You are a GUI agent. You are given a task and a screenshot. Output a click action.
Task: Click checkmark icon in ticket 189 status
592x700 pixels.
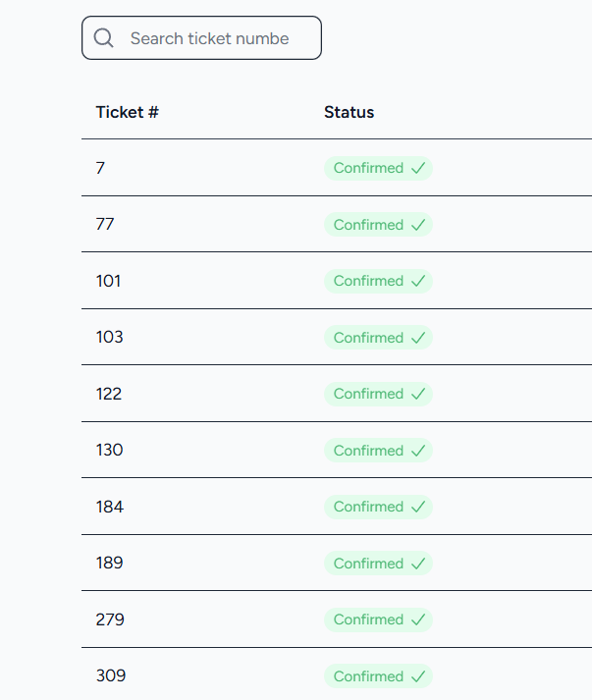tap(418, 564)
